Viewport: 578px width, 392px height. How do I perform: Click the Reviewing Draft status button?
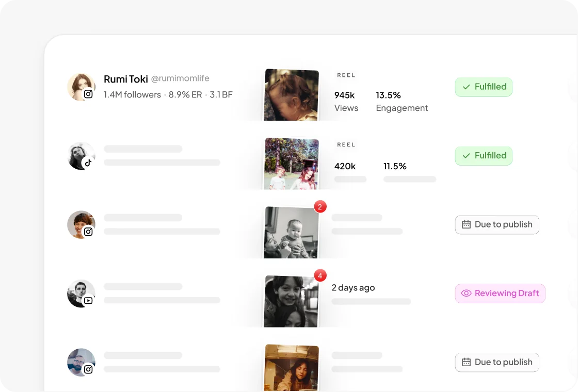pyautogui.click(x=500, y=293)
